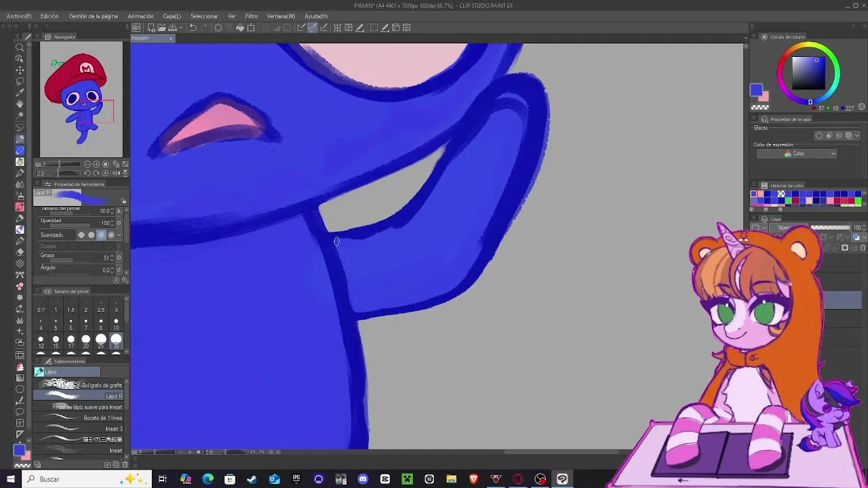This screenshot has width=868, height=488.
Task: Toggle the brush preview lock icon
Action: point(123,201)
